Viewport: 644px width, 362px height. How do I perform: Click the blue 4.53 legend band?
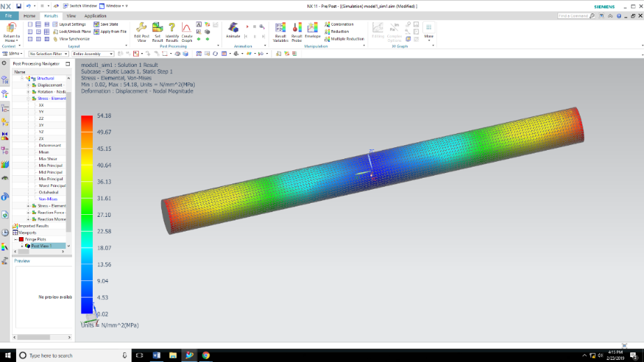click(87, 306)
